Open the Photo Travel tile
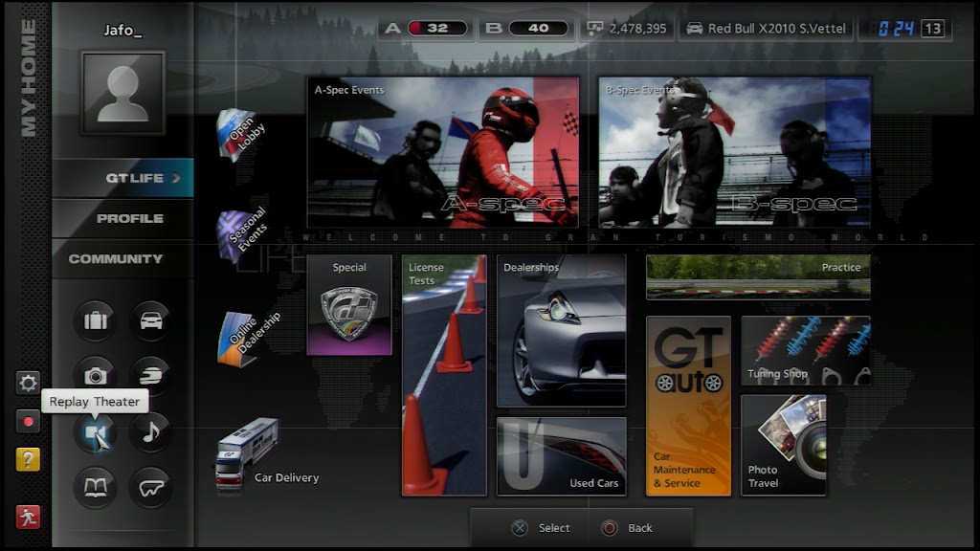Image resolution: width=980 pixels, height=551 pixels. click(784, 446)
